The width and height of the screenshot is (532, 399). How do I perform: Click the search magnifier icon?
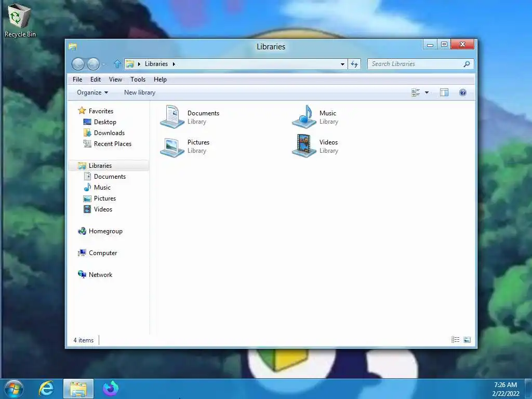[x=467, y=64]
